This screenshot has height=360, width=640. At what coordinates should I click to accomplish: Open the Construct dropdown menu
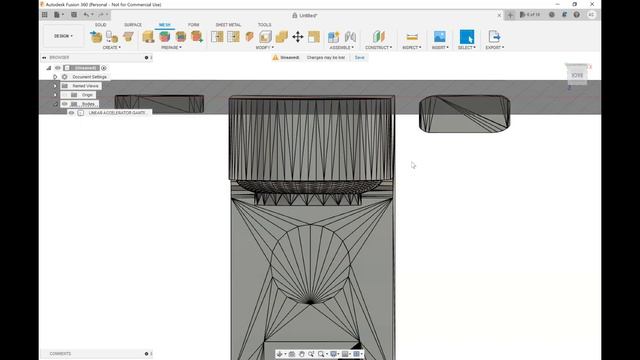[378, 47]
